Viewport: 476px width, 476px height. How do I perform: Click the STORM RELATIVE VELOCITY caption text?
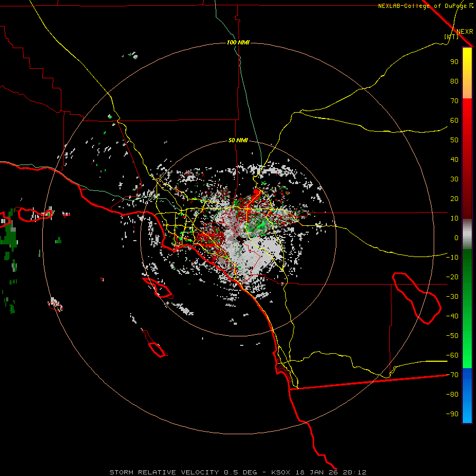164,472
